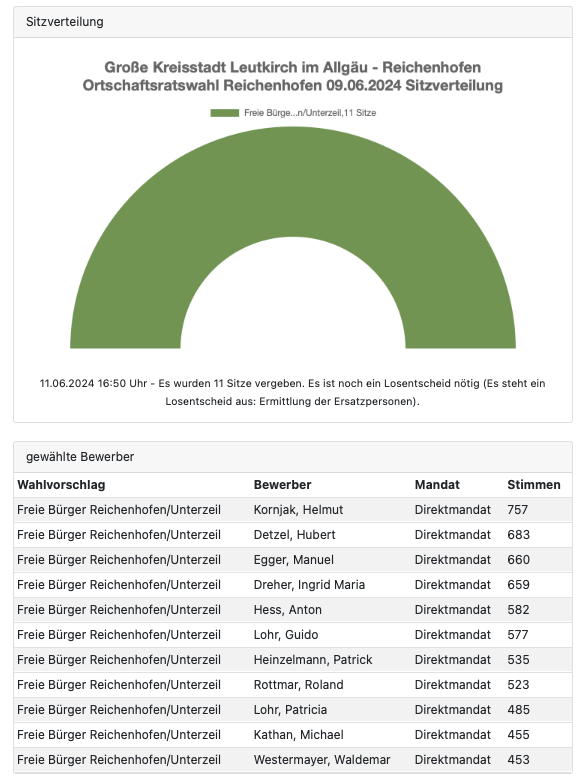Click the Mandat column header
This screenshot has height=783, width=583.
[437, 485]
